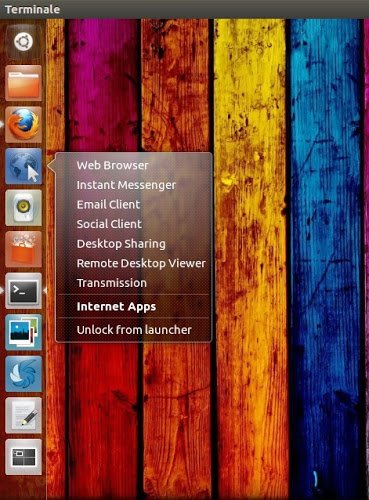Open the Terminal launcher icon
The height and width of the screenshot is (500, 369).
click(x=23, y=291)
